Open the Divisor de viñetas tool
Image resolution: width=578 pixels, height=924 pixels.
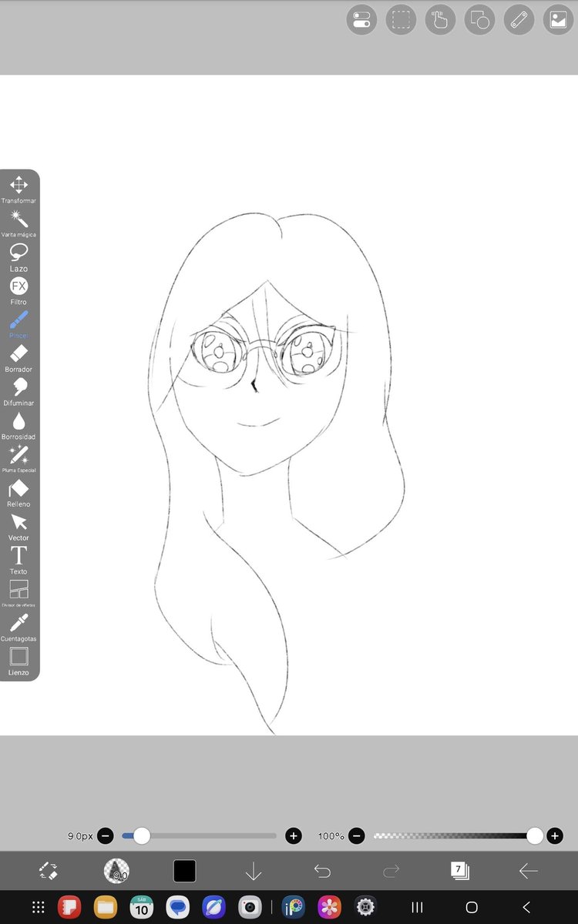[x=18, y=594]
